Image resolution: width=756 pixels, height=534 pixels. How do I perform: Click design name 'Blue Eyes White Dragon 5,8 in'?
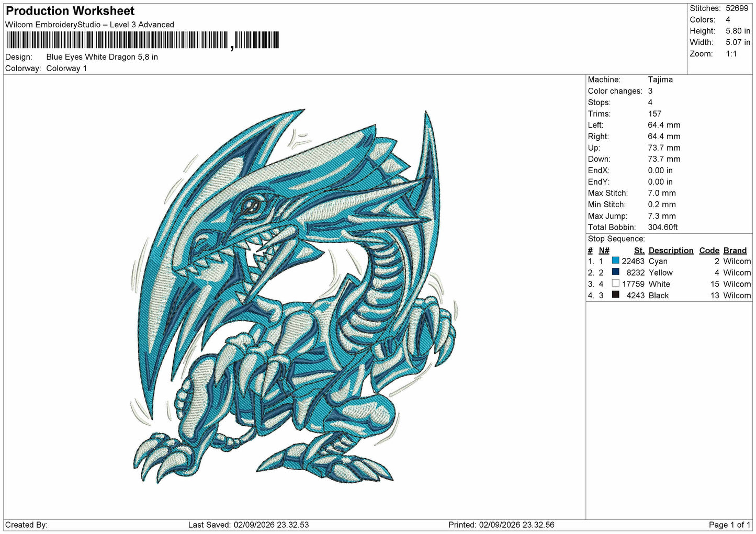[x=102, y=57]
